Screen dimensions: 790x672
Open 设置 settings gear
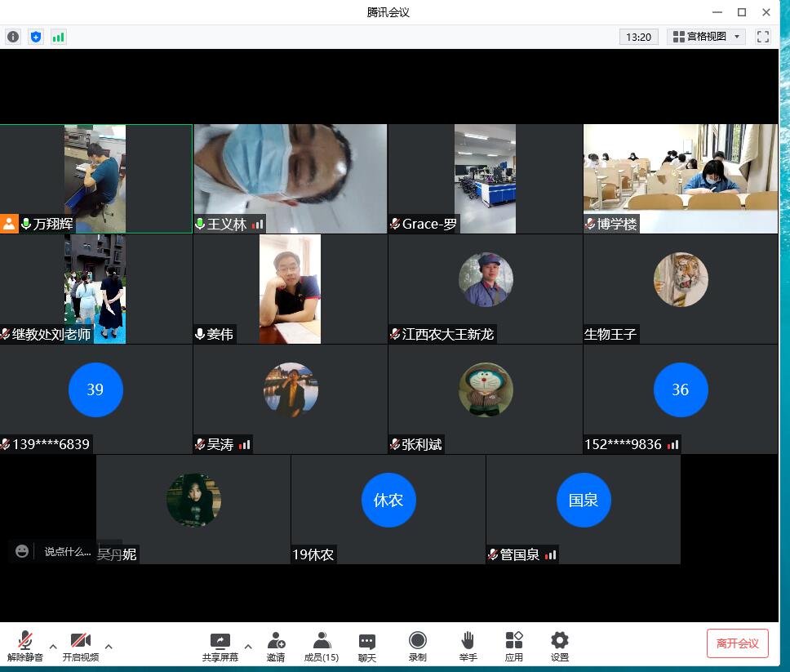point(559,646)
